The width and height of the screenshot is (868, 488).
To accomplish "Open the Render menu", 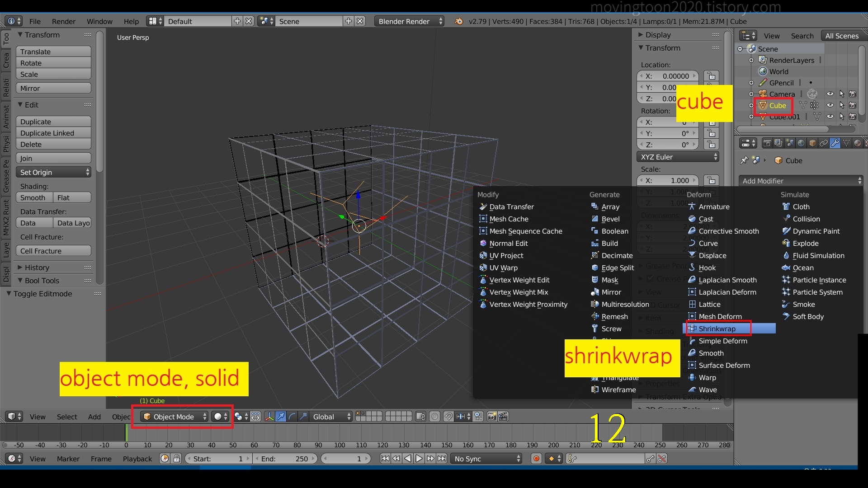I will coord(63,21).
